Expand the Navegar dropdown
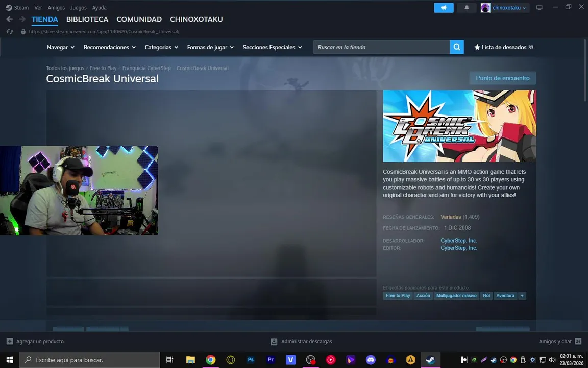The width and height of the screenshot is (588, 368). click(x=61, y=47)
